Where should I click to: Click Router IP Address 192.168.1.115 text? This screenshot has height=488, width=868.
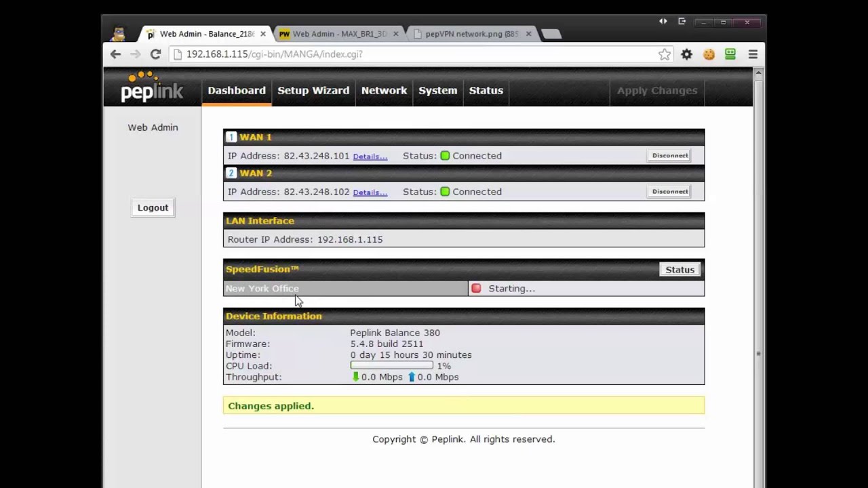[305, 239]
